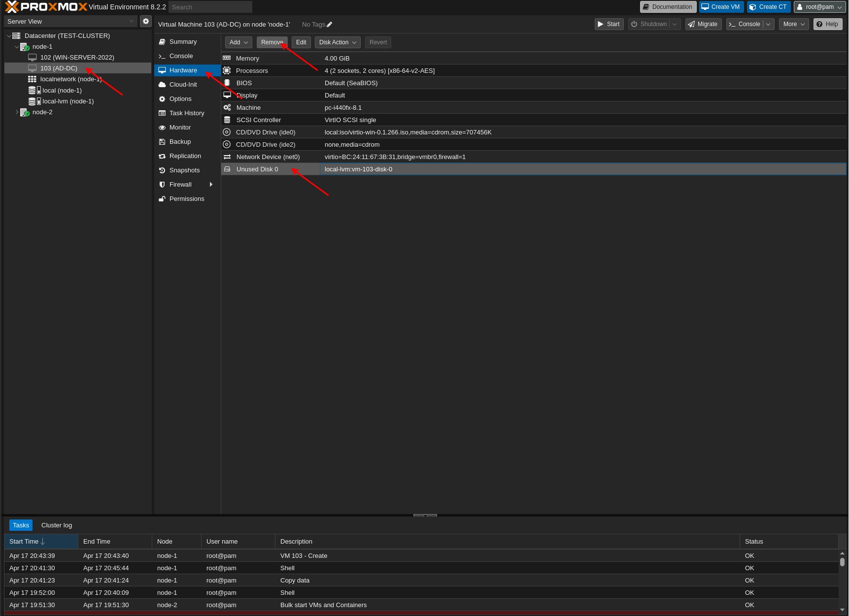
Task: Open the Replication panel
Action: coord(185,156)
